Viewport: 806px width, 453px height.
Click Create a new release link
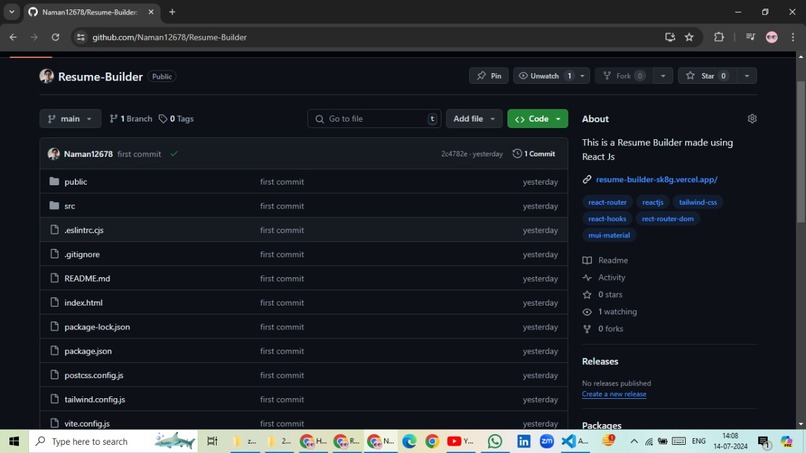click(x=614, y=394)
